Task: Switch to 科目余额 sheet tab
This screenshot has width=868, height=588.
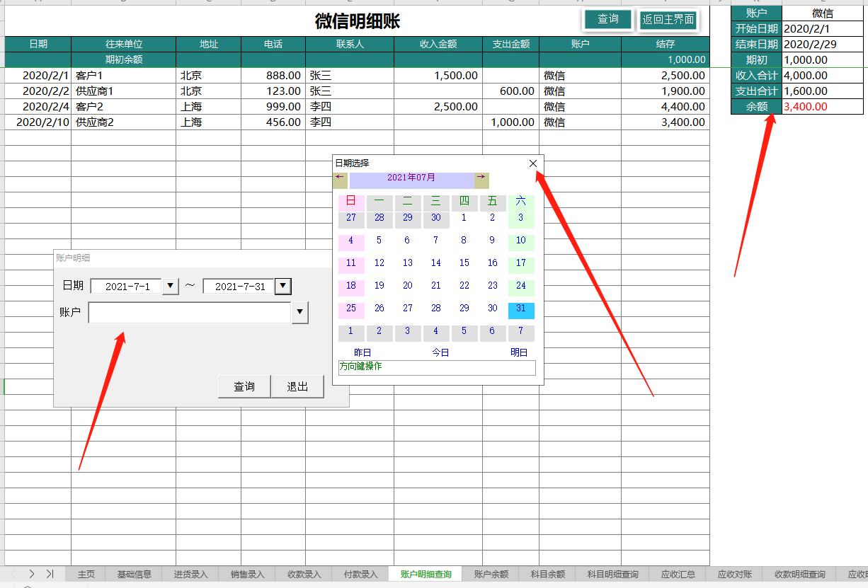Action: (x=548, y=574)
